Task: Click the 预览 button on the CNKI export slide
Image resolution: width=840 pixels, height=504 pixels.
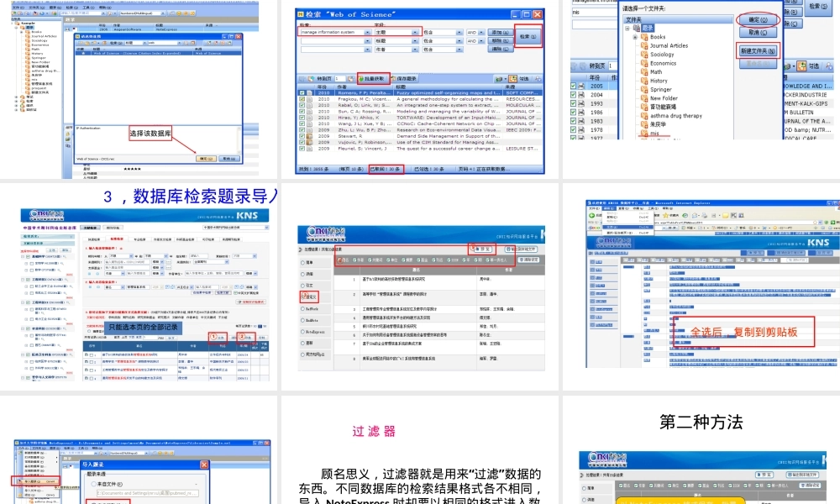Action: tap(482, 249)
